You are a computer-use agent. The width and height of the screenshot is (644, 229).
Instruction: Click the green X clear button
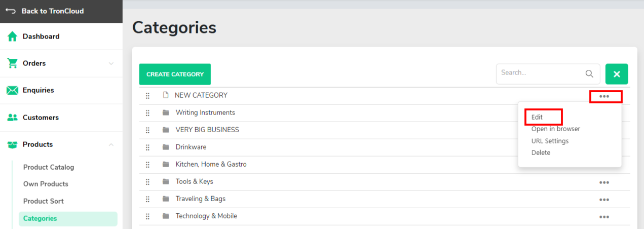click(617, 74)
